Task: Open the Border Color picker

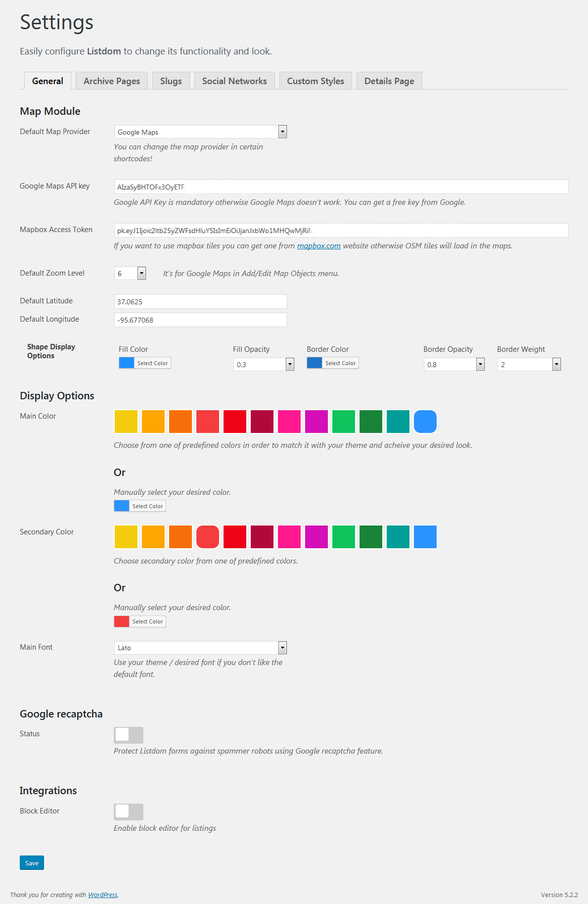Action: 333,363
